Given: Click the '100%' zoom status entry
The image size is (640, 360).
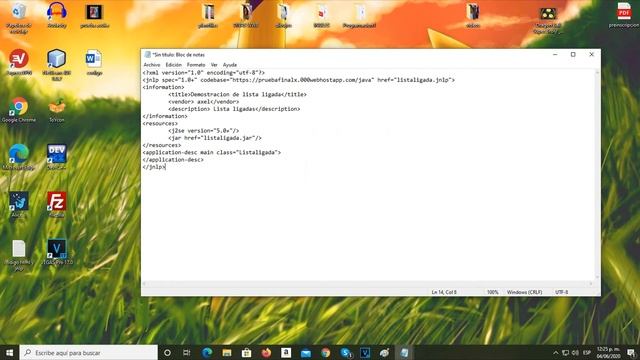Looking at the screenshot, I should coord(492,292).
